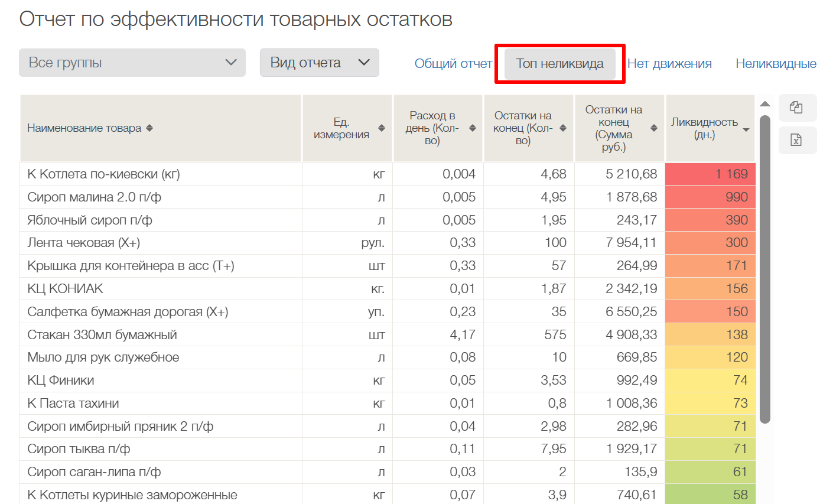This screenshot has width=833, height=504.
Task: Sort by Остатки на конец (Сумма руб.) arrows
Action: click(x=654, y=128)
